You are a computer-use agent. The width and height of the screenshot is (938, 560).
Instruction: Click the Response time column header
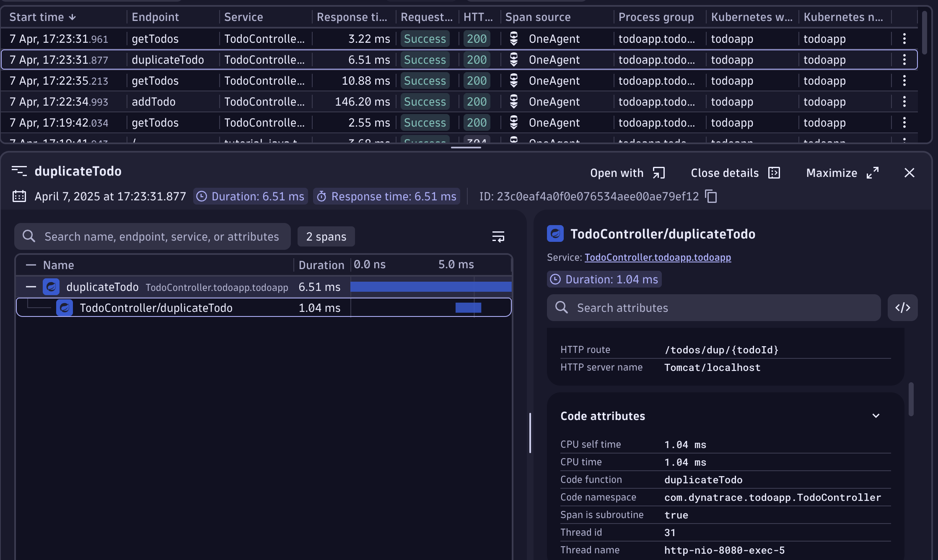click(351, 17)
